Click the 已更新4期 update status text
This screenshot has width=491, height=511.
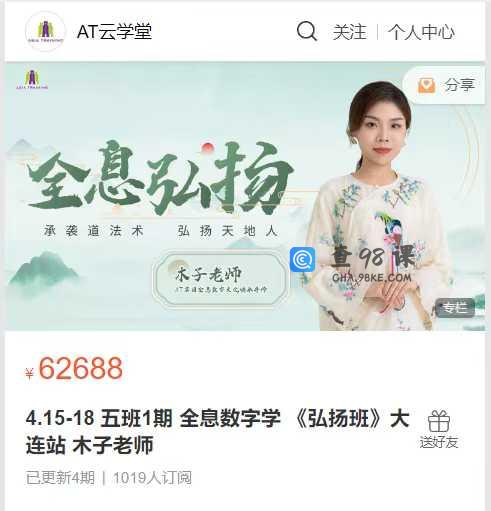point(60,478)
